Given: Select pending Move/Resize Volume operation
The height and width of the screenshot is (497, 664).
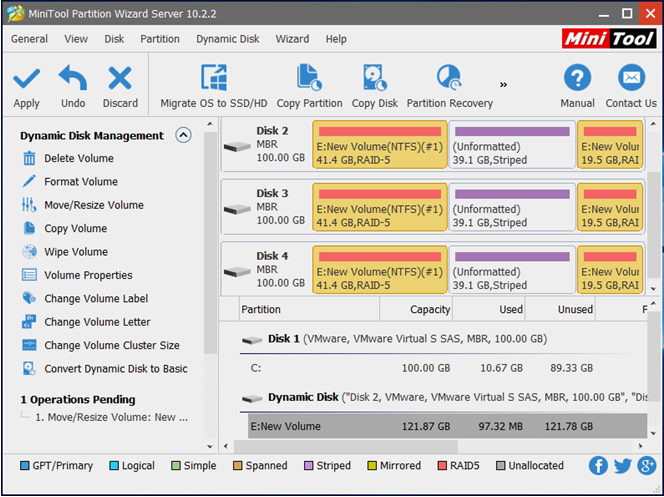Looking at the screenshot, I should tap(111, 417).
